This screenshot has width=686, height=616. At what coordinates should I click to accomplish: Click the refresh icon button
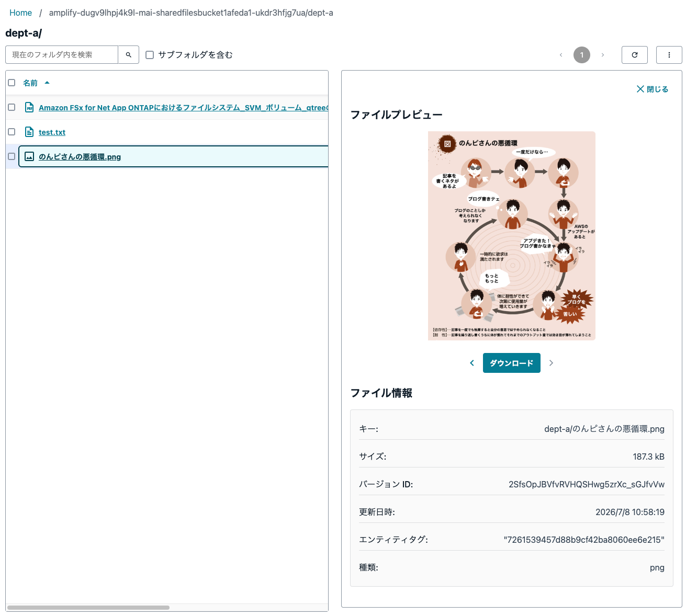click(635, 55)
